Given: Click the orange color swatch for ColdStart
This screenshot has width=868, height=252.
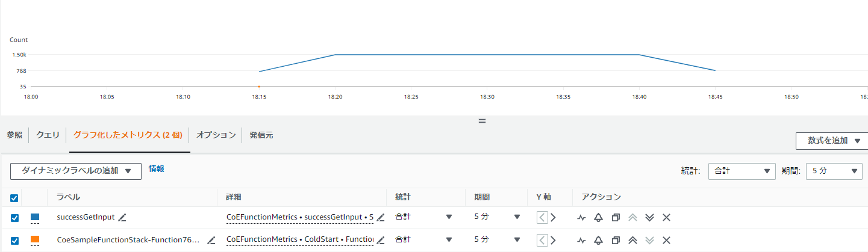Looking at the screenshot, I should coord(35,239).
